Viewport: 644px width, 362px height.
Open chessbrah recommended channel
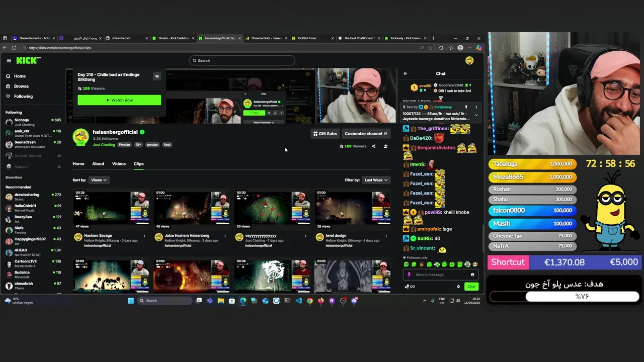tap(33, 285)
